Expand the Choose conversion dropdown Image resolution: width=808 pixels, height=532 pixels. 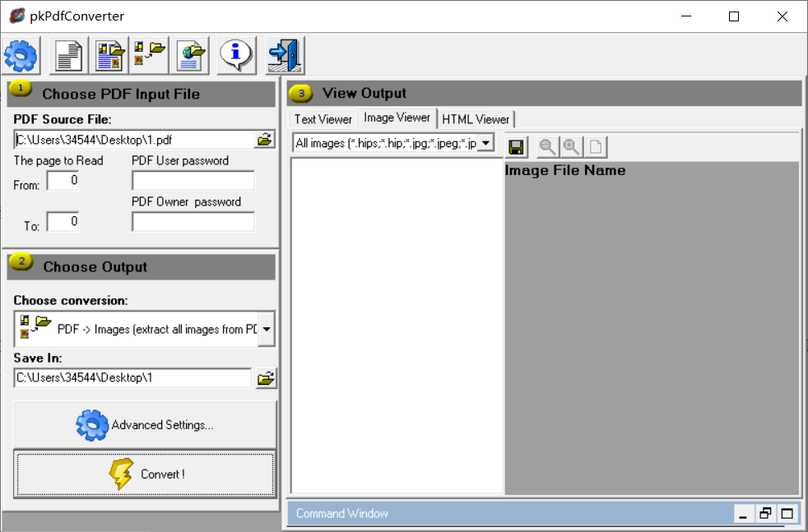tap(267, 329)
